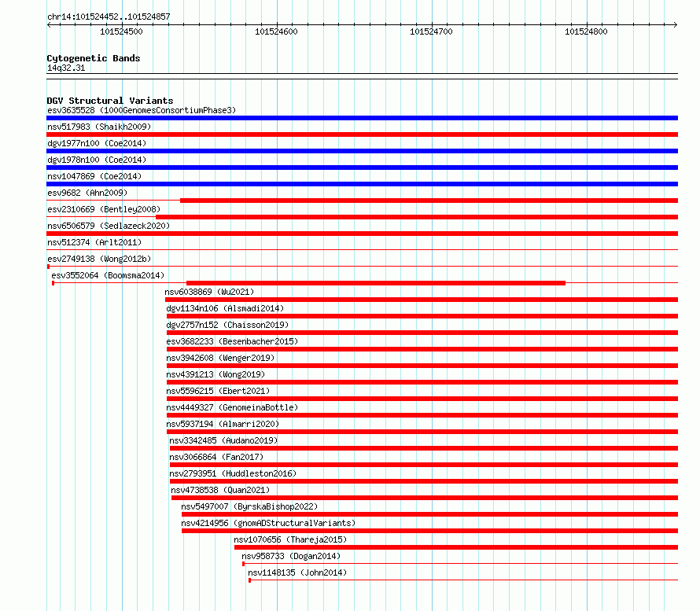Select nsv3342485 (Audano2019) label

pos(223,440)
